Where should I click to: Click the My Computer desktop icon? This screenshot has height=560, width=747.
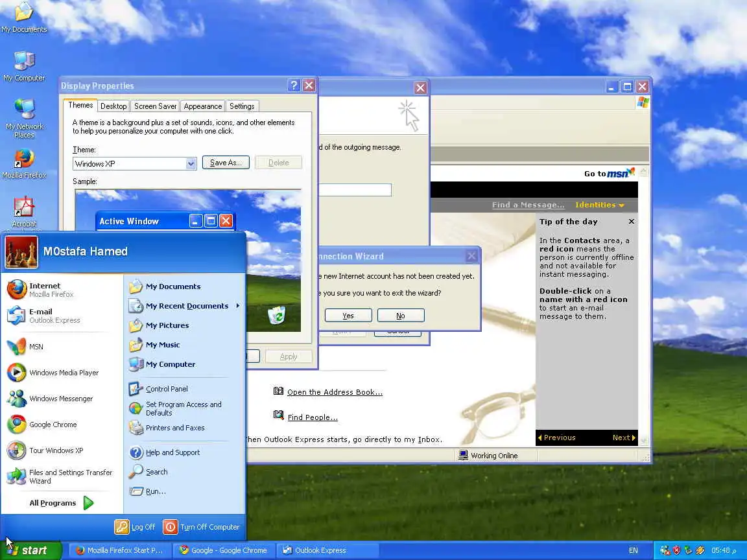[24, 65]
